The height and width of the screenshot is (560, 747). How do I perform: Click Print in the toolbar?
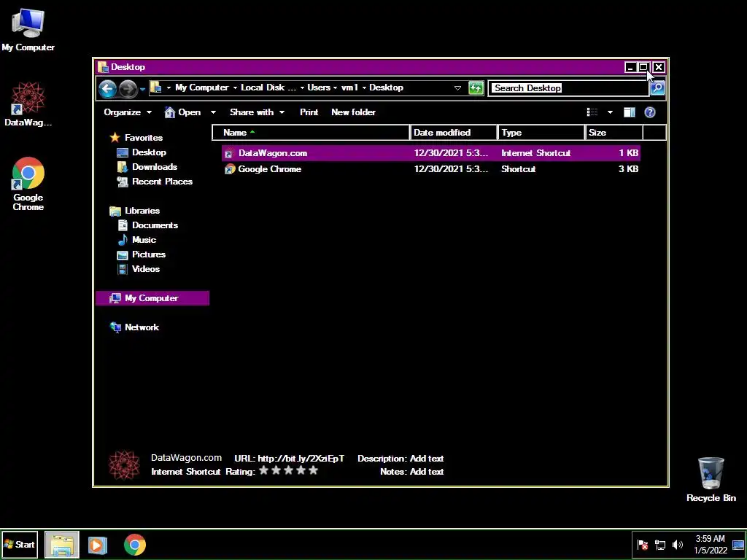tap(309, 112)
